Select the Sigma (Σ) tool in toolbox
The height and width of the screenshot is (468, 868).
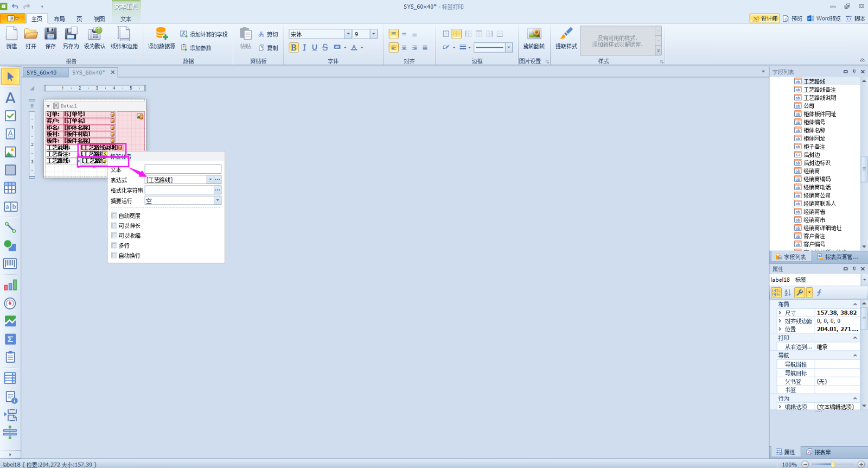(10, 339)
